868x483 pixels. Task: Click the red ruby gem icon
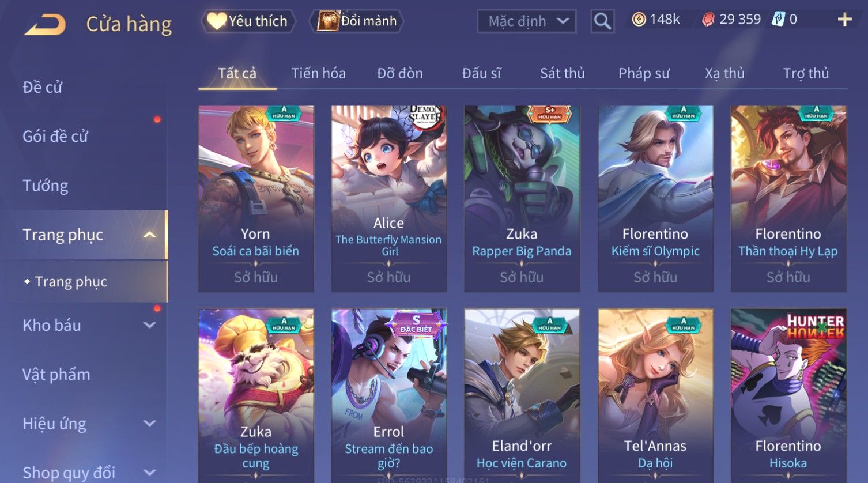tap(708, 20)
